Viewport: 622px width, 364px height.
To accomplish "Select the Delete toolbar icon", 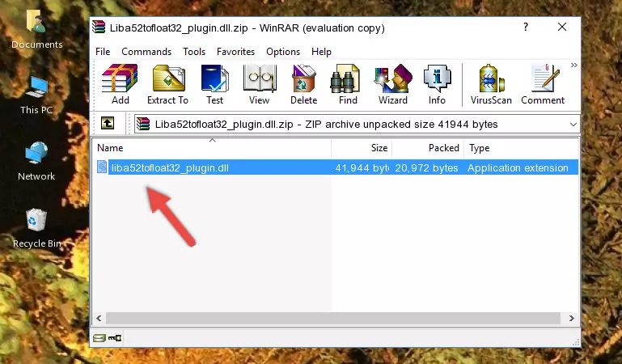I will [304, 84].
